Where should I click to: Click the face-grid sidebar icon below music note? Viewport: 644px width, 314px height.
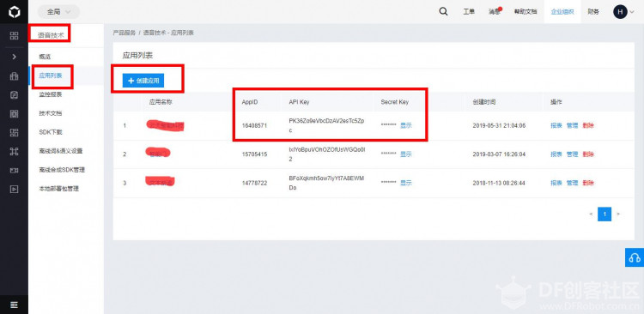[14, 114]
